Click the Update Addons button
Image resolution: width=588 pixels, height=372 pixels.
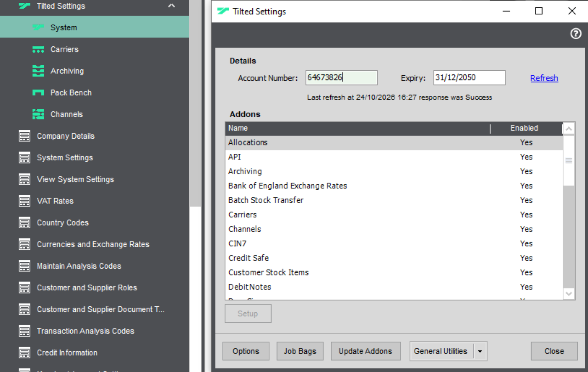click(366, 351)
